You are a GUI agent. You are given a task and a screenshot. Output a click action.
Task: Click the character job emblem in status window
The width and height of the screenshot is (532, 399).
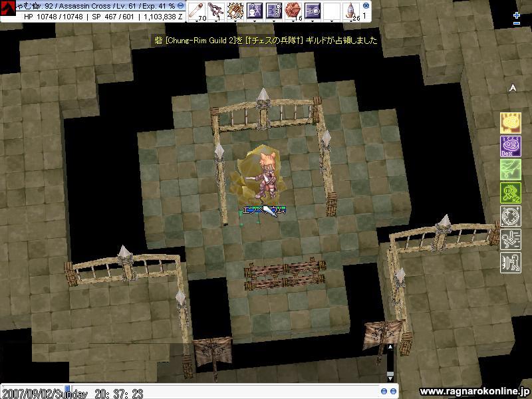tap(7, 8)
